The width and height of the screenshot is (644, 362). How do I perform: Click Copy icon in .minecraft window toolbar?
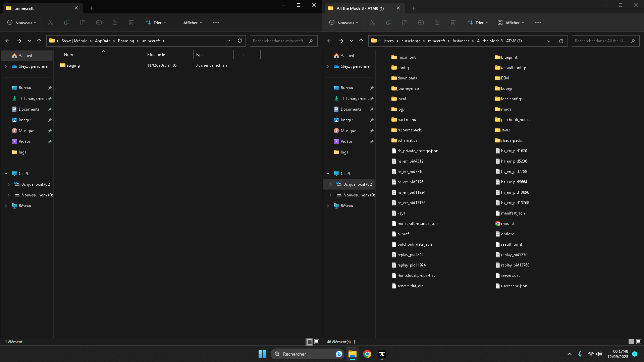click(x=67, y=22)
